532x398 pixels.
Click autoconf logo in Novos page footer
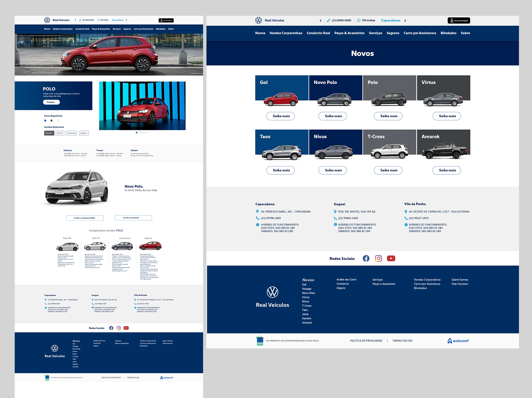(x=458, y=341)
